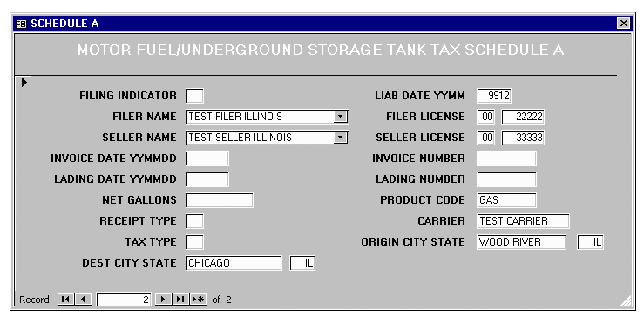Click the NET GALLONS label

(139, 200)
